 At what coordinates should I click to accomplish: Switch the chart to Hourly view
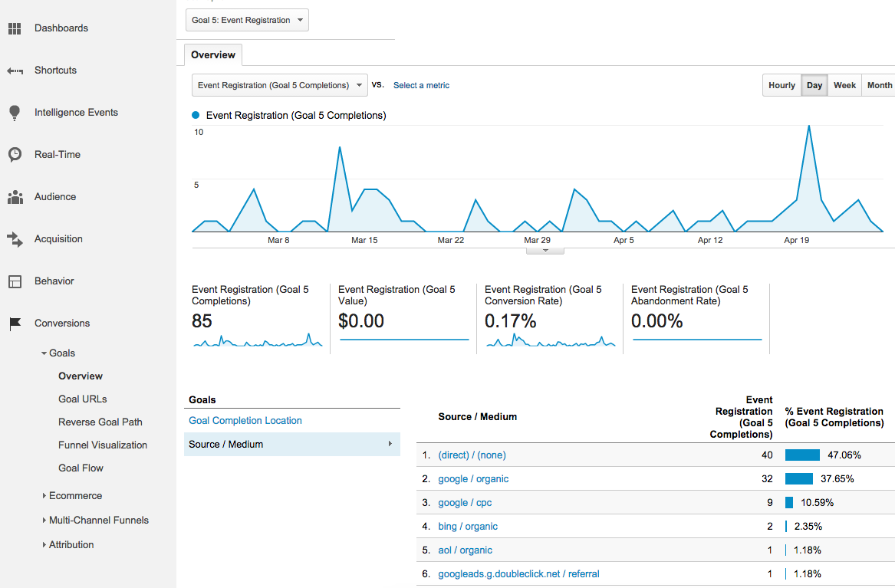781,85
